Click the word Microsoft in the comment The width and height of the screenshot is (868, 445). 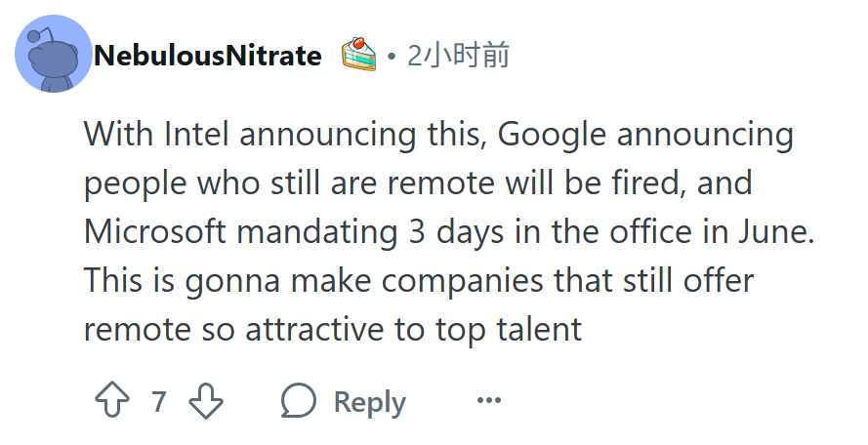click(155, 231)
